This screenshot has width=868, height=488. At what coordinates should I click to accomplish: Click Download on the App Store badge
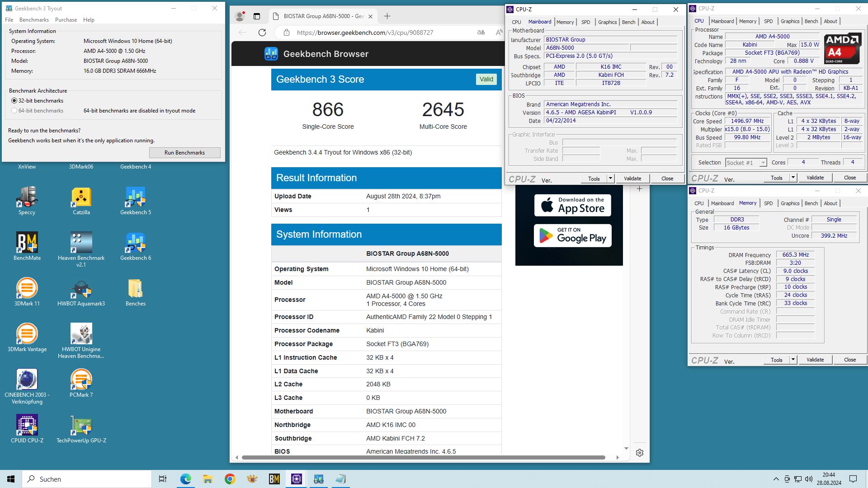click(573, 206)
